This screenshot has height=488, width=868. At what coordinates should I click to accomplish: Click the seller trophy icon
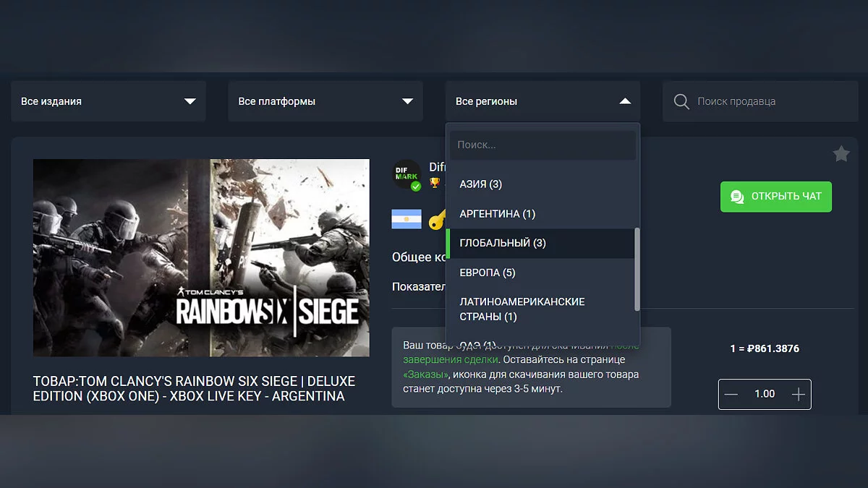pos(435,183)
